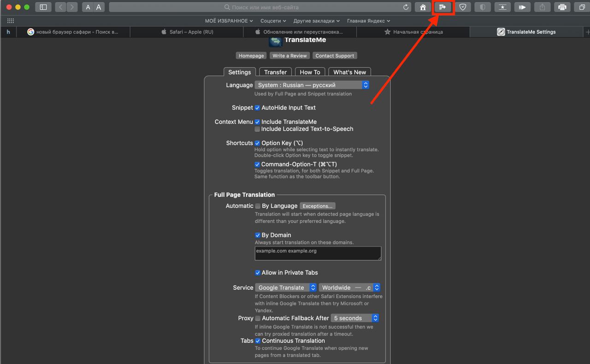Toggle Include TranslateMe context menu checkbox
Viewport: 590px width, 364px height.
(x=257, y=122)
